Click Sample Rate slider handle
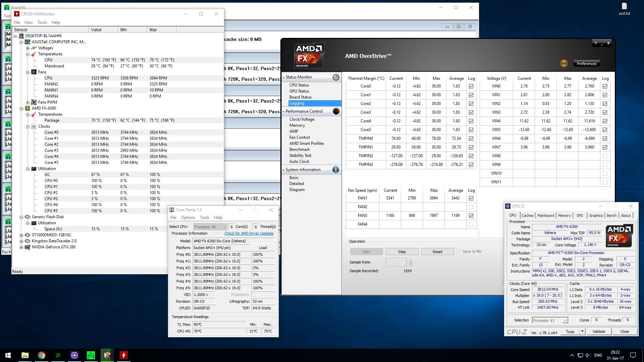This screenshot has width=644, height=362. pyautogui.click(x=411, y=262)
